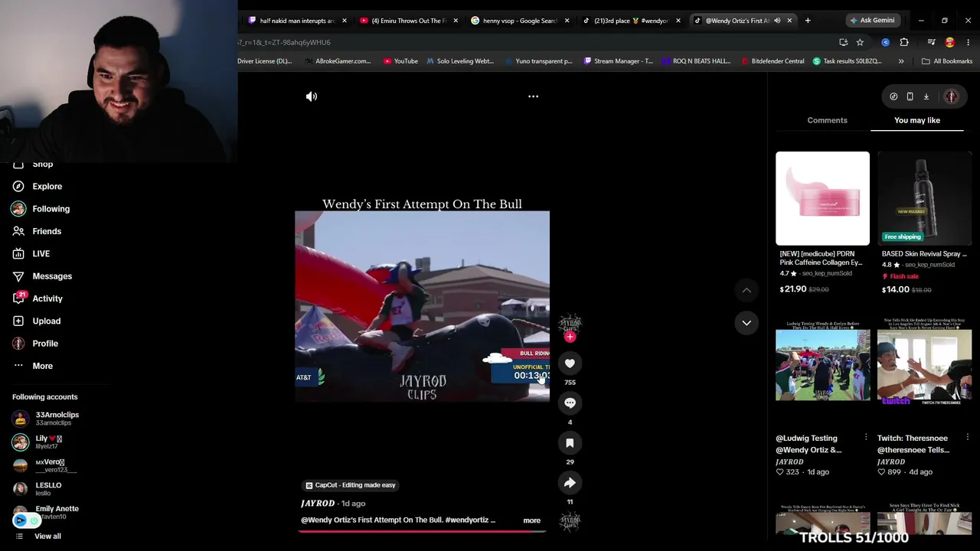Show hidden bookmarks with the double chevron
980x551 pixels.
(x=901, y=61)
